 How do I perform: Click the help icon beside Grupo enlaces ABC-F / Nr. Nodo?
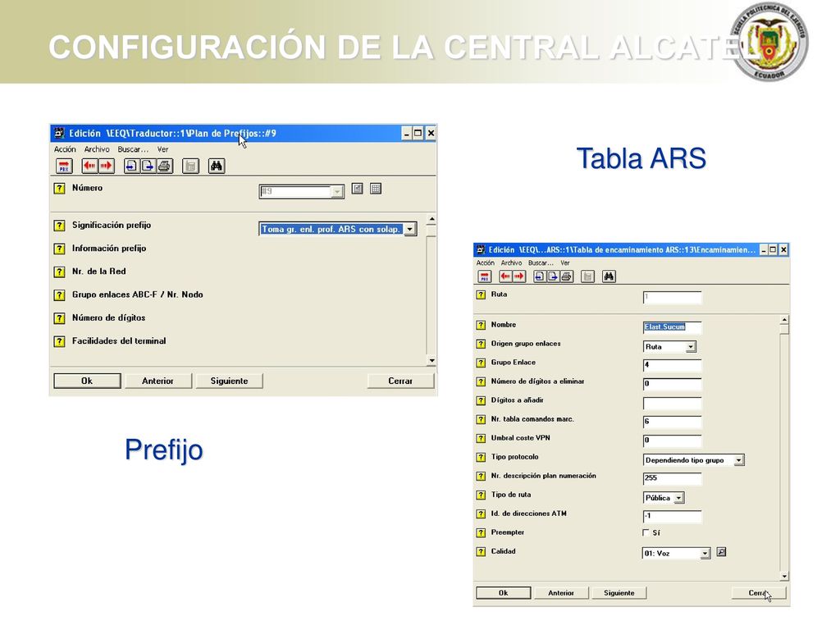coord(59,295)
